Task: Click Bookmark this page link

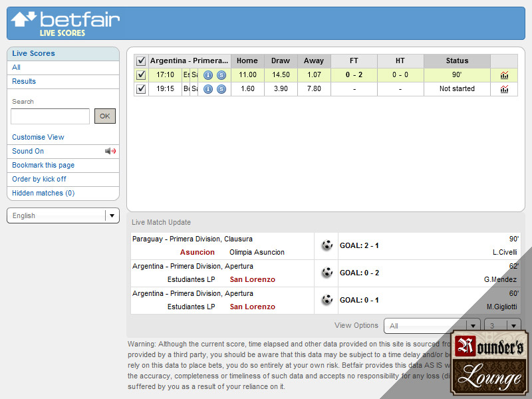Action: pyautogui.click(x=43, y=165)
